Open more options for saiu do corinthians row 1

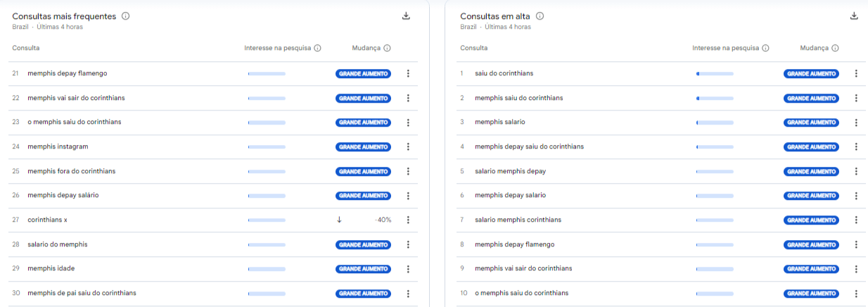click(856, 73)
